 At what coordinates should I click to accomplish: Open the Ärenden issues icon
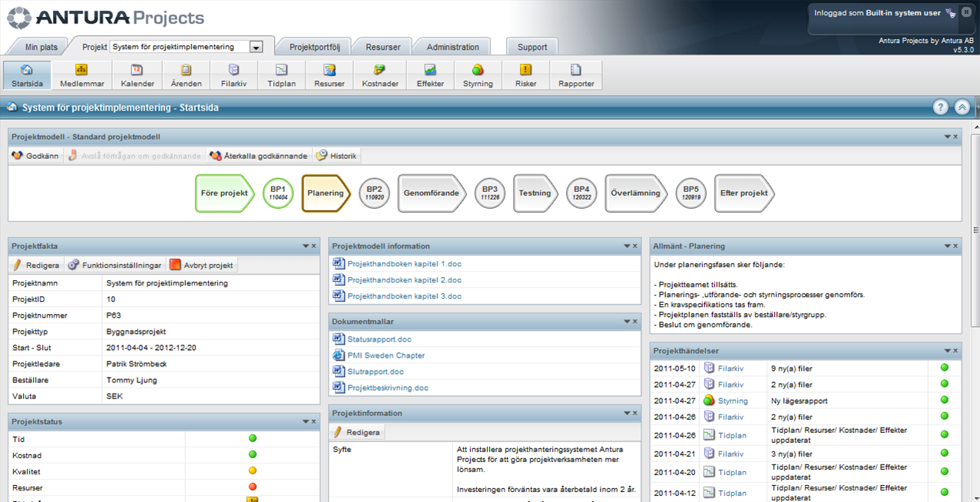[186, 75]
